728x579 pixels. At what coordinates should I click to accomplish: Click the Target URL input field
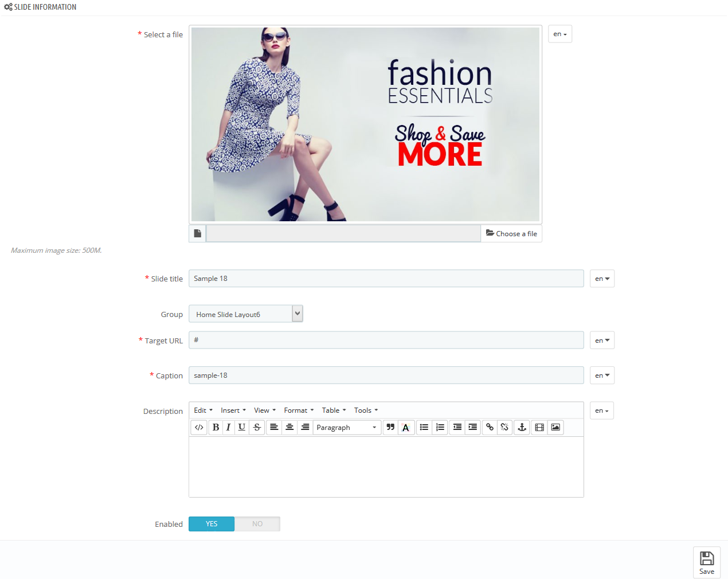(386, 340)
